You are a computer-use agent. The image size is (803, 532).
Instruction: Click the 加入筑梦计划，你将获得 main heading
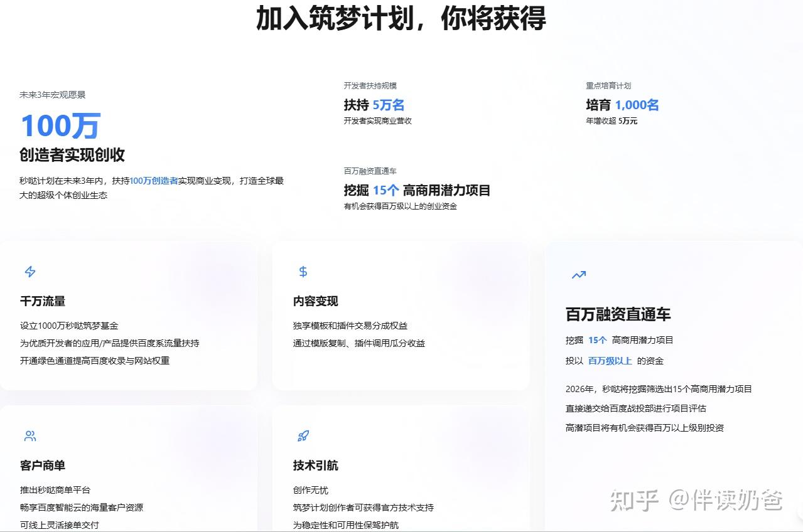point(401,19)
